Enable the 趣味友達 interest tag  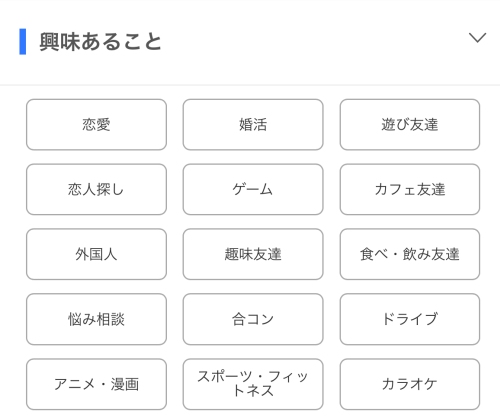click(x=253, y=254)
